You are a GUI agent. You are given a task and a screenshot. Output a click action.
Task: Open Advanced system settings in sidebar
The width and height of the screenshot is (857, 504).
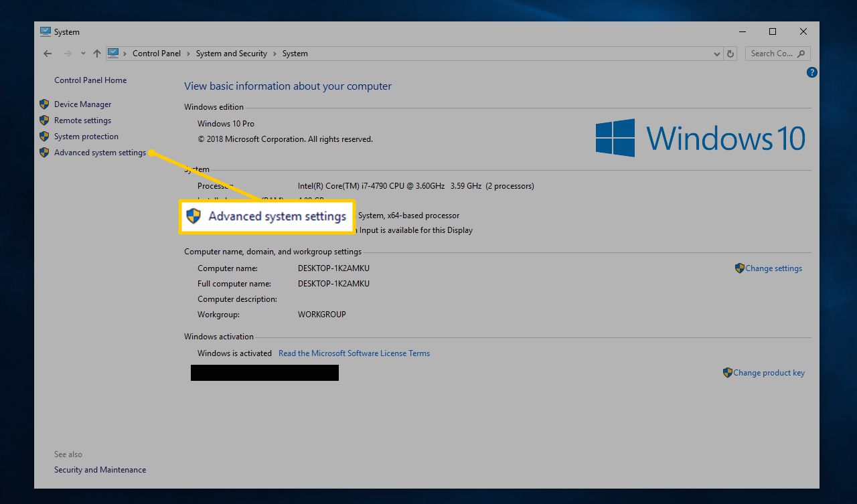point(100,153)
